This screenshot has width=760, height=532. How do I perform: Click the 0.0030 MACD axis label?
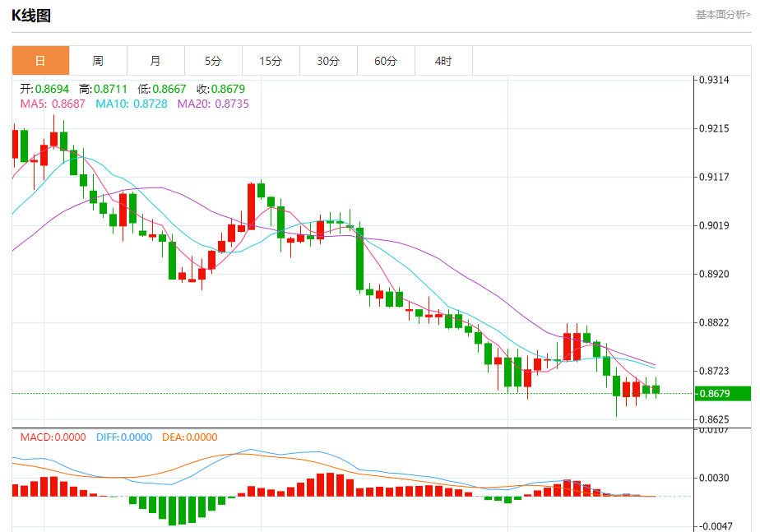(714, 479)
